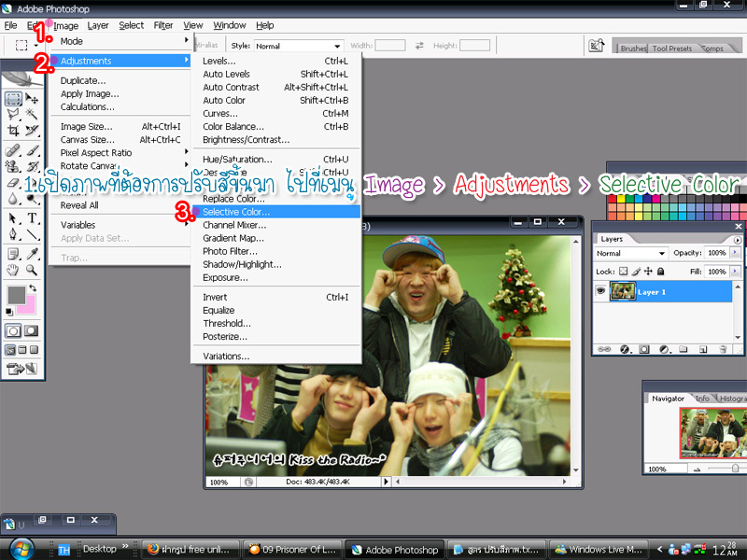Viewport: 747px width, 560px height.
Task: Switch to Windows Live Messenger taskbar button
Action: click(599, 550)
